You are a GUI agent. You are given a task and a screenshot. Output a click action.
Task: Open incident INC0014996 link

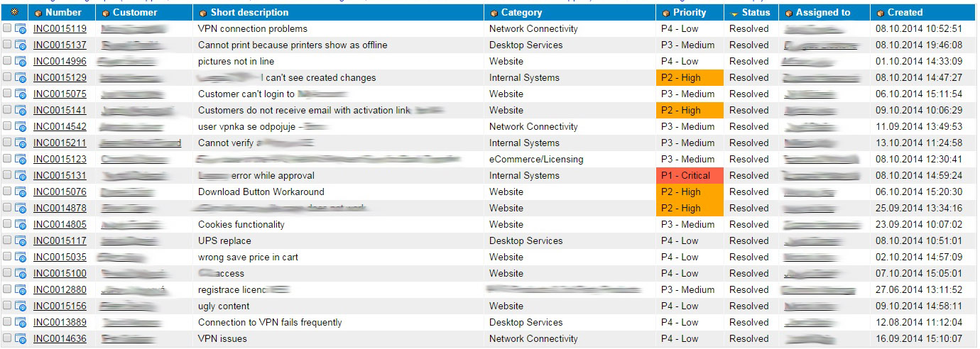point(60,62)
